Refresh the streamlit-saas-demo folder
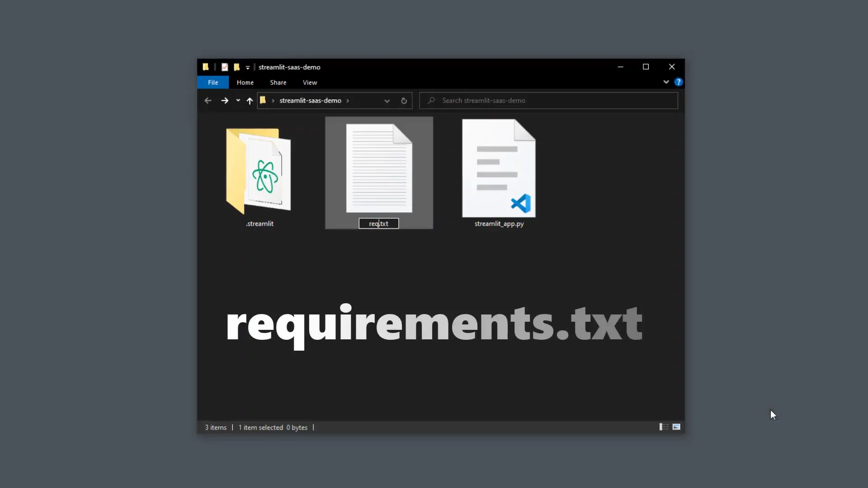Viewport: 868px width, 488px height. click(404, 101)
